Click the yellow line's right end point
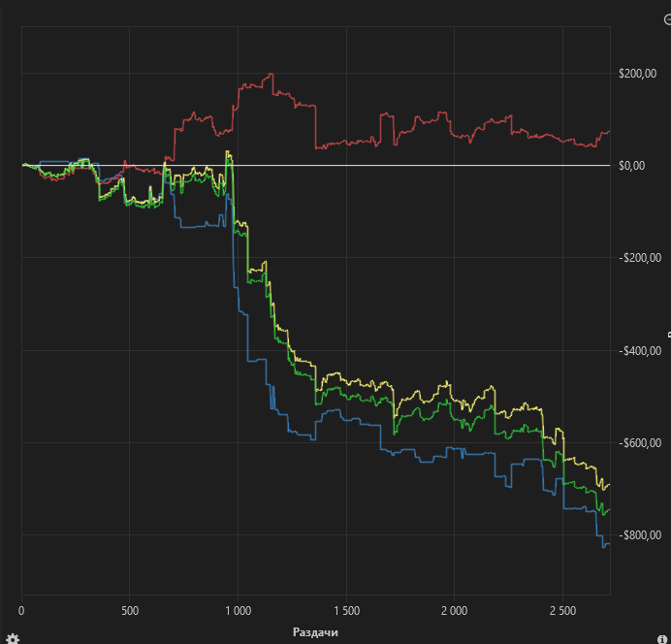The image size is (671, 644). tap(609, 483)
